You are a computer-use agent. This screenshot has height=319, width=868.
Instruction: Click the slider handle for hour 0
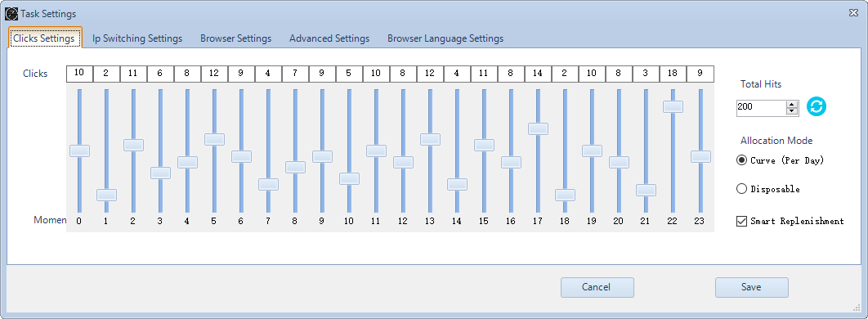click(x=79, y=151)
